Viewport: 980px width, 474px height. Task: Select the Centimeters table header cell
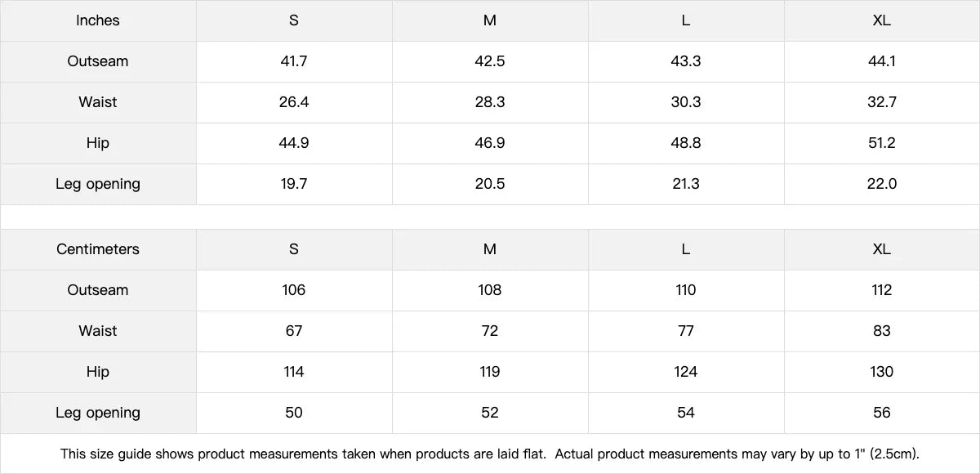coord(98,249)
